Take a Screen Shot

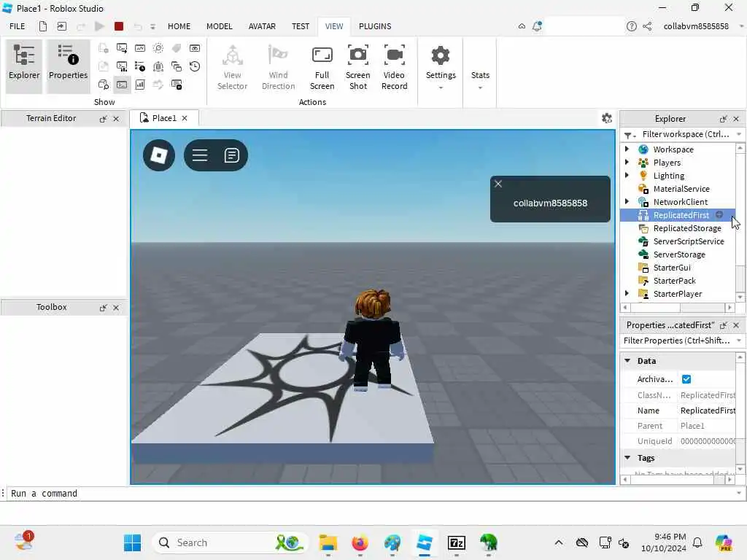coord(357,67)
